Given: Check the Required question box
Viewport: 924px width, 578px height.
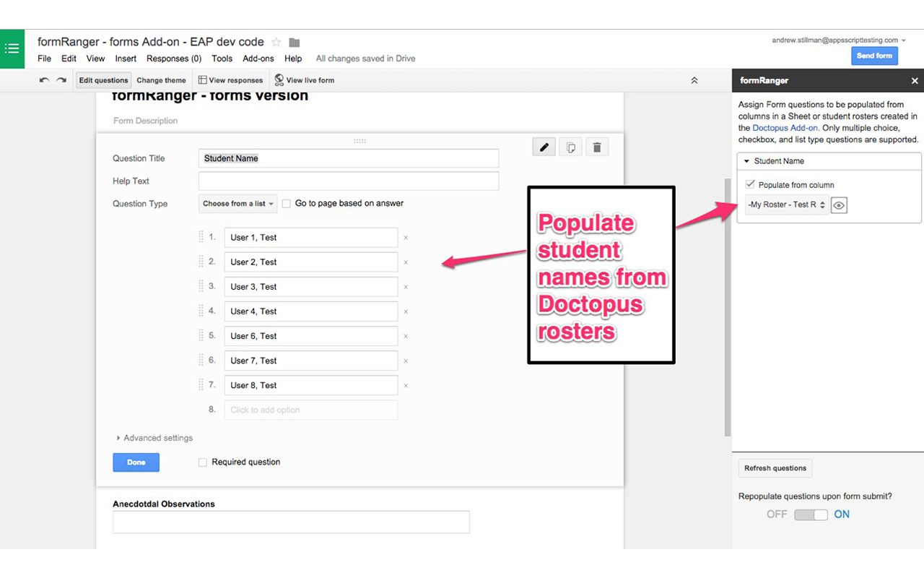Looking at the screenshot, I should point(203,462).
